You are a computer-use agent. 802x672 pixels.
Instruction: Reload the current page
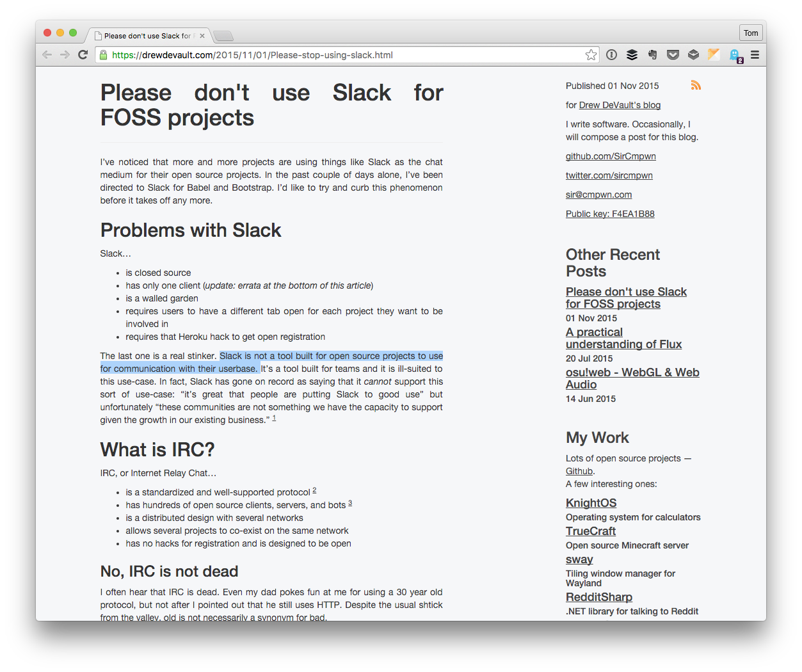[x=83, y=54]
